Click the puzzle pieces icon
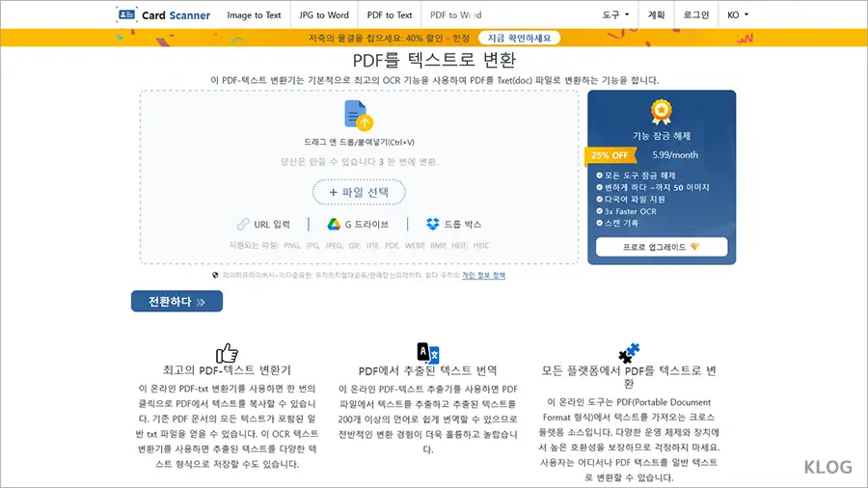868x488 pixels. coord(629,352)
